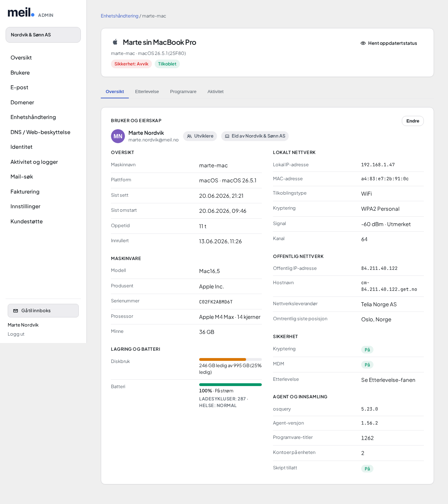448x504 pixels.
Task: Click Sist sett value 20.06.2026, 21:21
Action: (x=221, y=196)
